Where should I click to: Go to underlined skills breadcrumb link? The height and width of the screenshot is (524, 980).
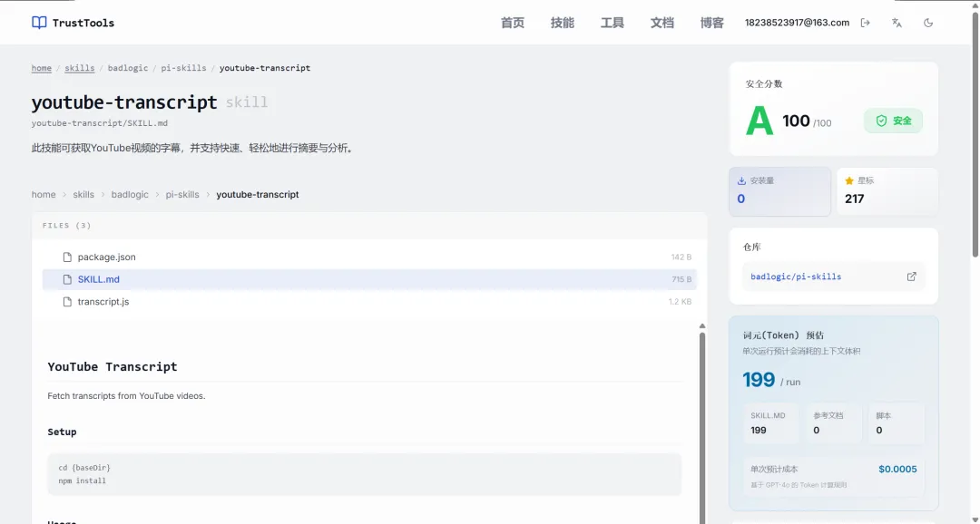pos(79,67)
